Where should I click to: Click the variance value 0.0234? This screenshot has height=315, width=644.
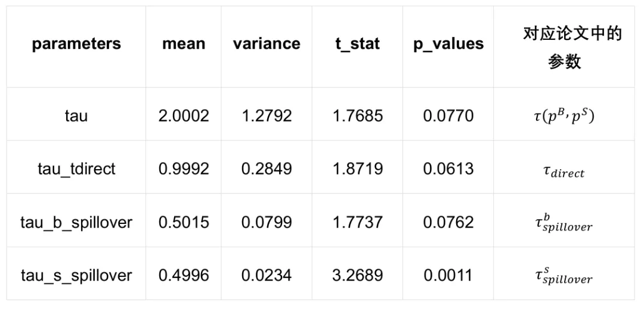pos(267,275)
